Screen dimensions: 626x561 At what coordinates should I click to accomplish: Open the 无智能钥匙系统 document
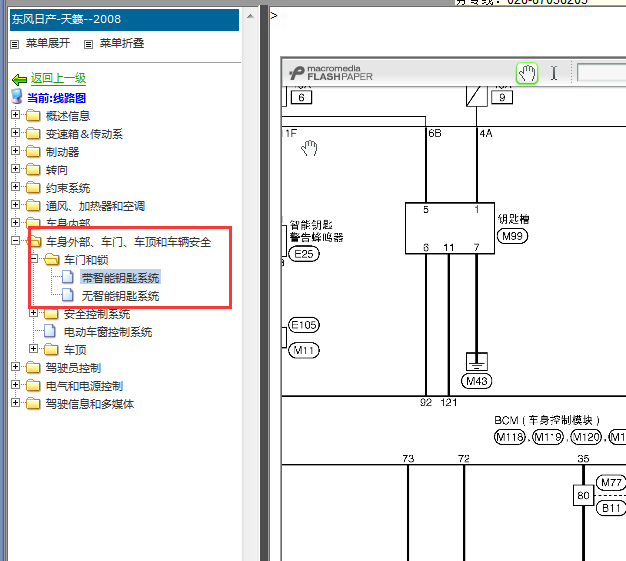pos(120,295)
